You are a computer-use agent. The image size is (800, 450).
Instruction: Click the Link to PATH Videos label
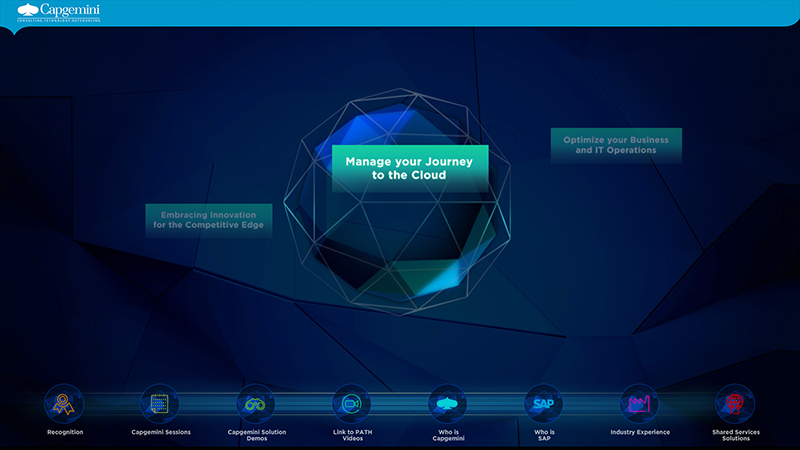pos(353,435)
